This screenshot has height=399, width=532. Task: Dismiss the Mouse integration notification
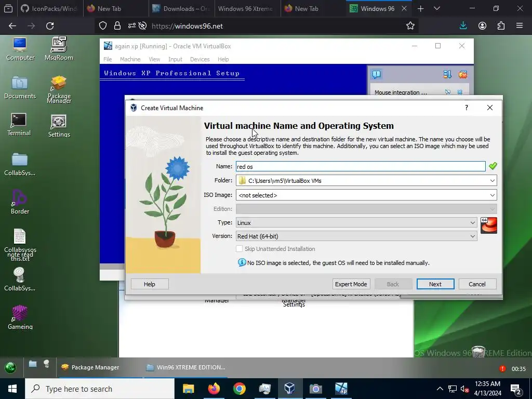tap(460, 92)
